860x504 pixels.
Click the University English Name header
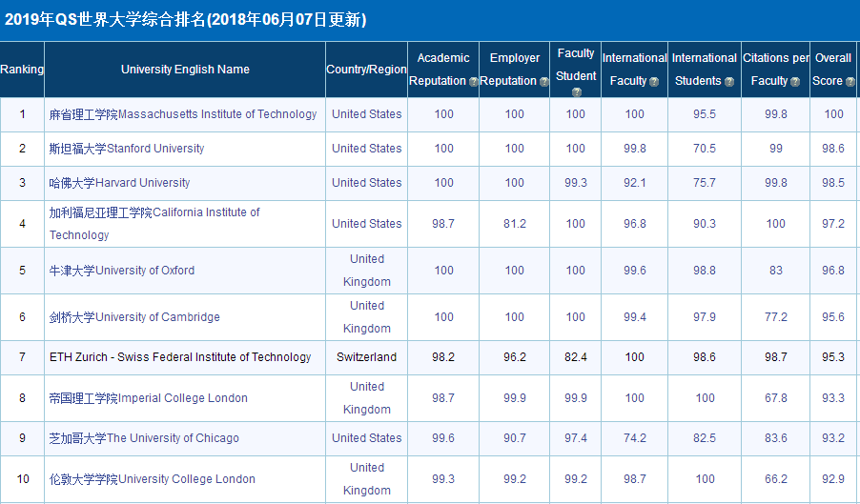pyautogui.click(x=185, y=70)
